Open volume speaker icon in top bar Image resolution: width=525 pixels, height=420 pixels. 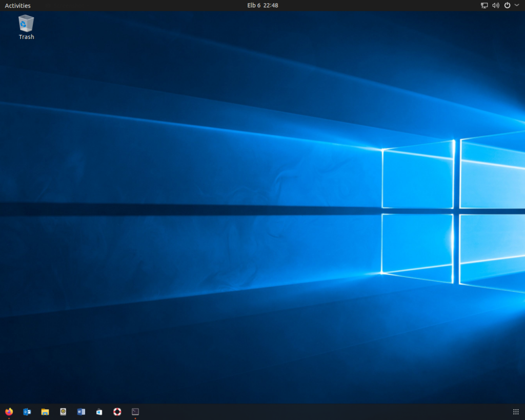click(x=496, y=5)
